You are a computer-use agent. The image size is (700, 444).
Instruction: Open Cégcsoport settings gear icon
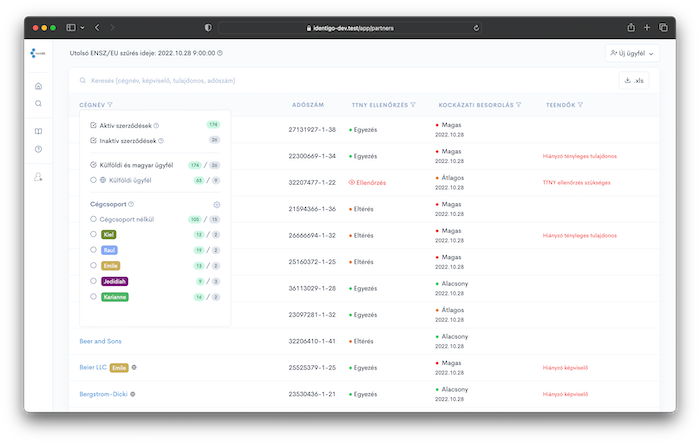pos(216,204)
